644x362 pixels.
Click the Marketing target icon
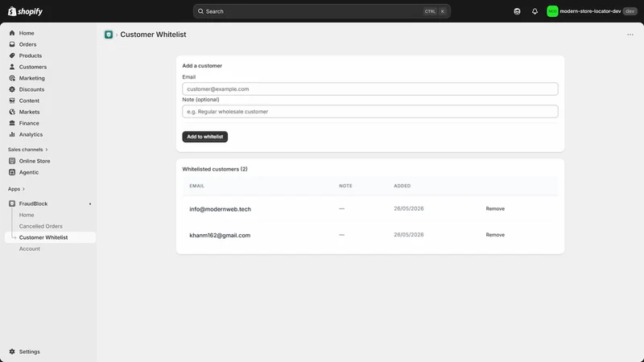[12, 78]
